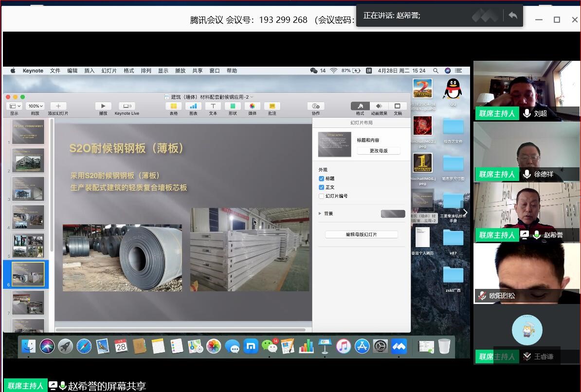Click the Keynote Live toolbar icon
Image resolution: width=581 pixels, height=392 pixels.
tap(127, 106)
